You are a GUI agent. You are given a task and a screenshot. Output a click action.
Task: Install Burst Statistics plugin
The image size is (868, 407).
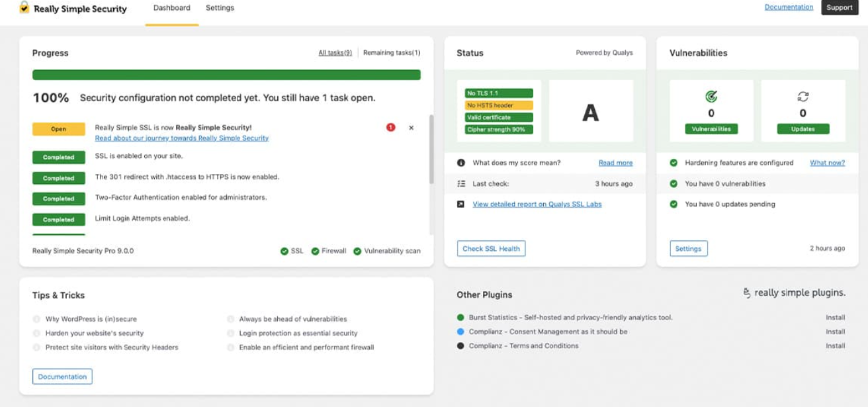(x=836, y=318)
